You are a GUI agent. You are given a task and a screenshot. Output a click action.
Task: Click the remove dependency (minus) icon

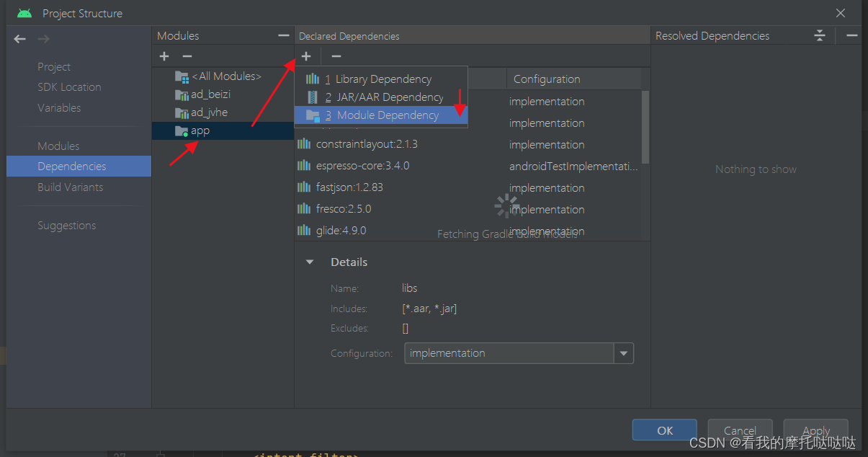(336, 56)
